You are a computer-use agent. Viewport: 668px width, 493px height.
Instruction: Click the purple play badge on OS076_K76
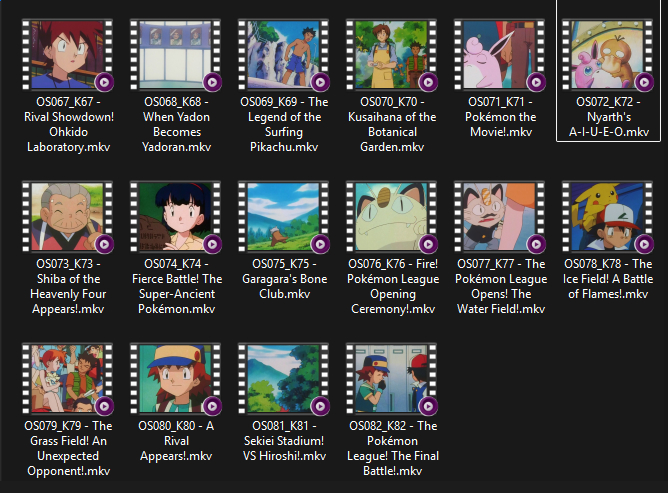[x=428, y=244]
